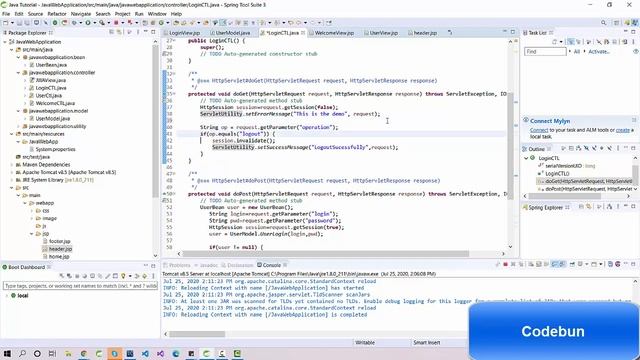Select header.jsp in Package Explorer
Screen dimensions: 640x360
60,249
